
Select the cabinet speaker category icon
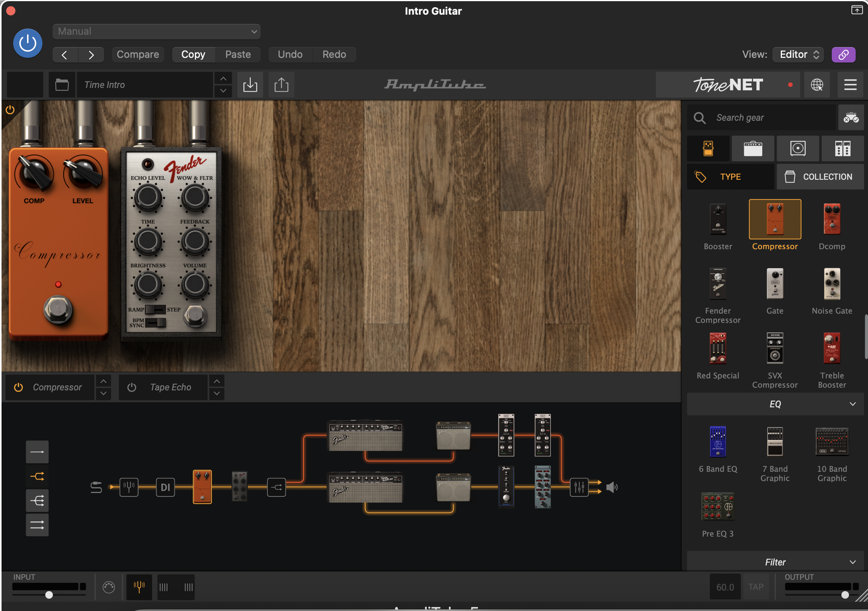tap(797, 149)
